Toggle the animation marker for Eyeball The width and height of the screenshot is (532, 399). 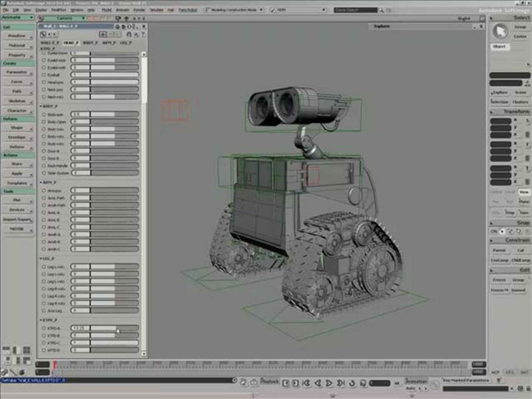pos(44,75)
